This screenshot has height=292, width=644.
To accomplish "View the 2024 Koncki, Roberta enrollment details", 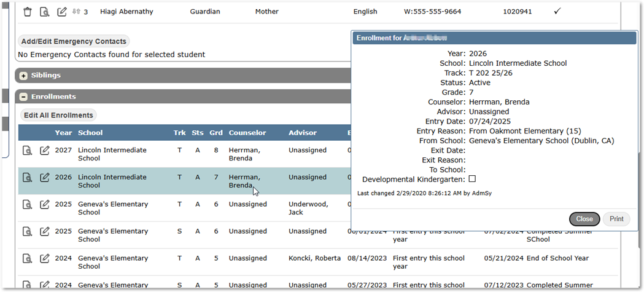I will (27, 259).
